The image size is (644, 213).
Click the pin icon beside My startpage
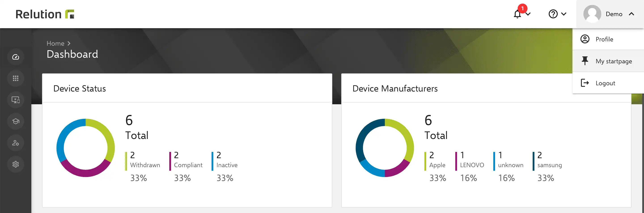[585, 61]
